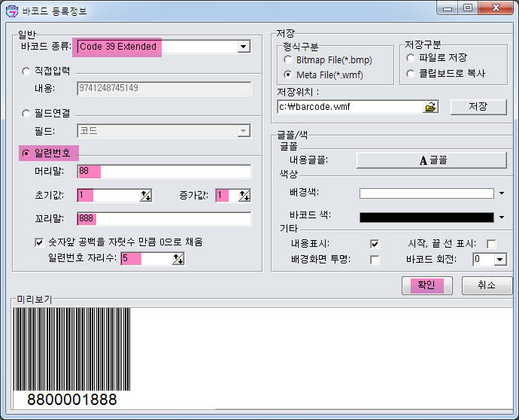Choose Meta File(*.wmf) format option

pos(288,75)
